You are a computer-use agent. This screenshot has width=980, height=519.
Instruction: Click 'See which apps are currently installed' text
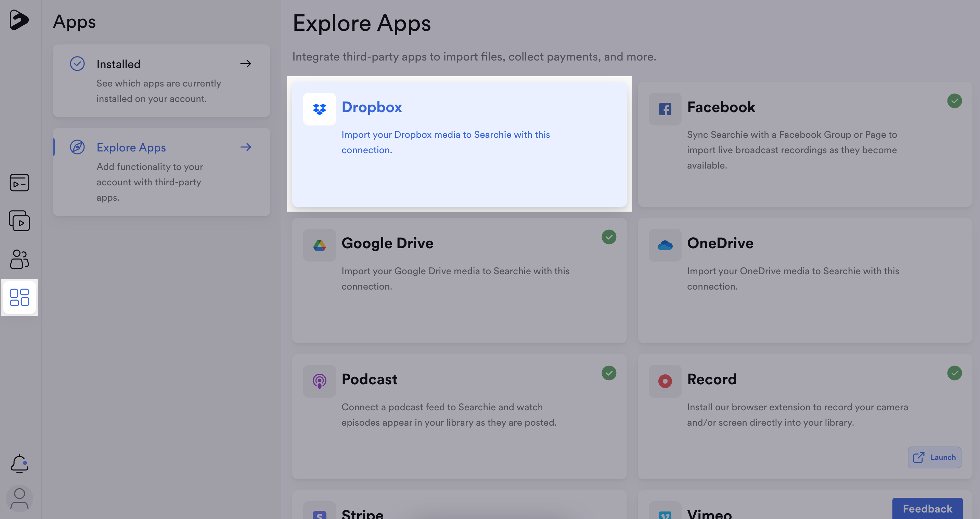(159, 91)
